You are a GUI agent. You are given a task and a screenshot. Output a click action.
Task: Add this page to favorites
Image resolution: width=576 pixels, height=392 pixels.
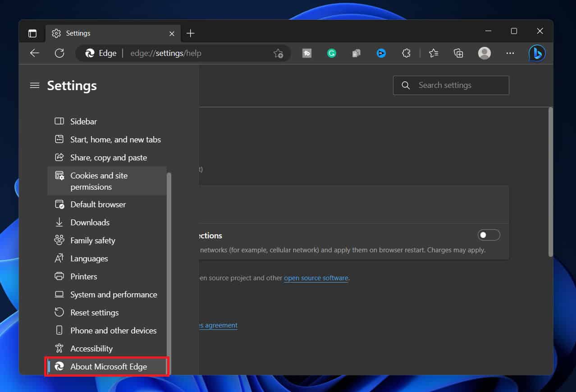click(x=278, y=53)
